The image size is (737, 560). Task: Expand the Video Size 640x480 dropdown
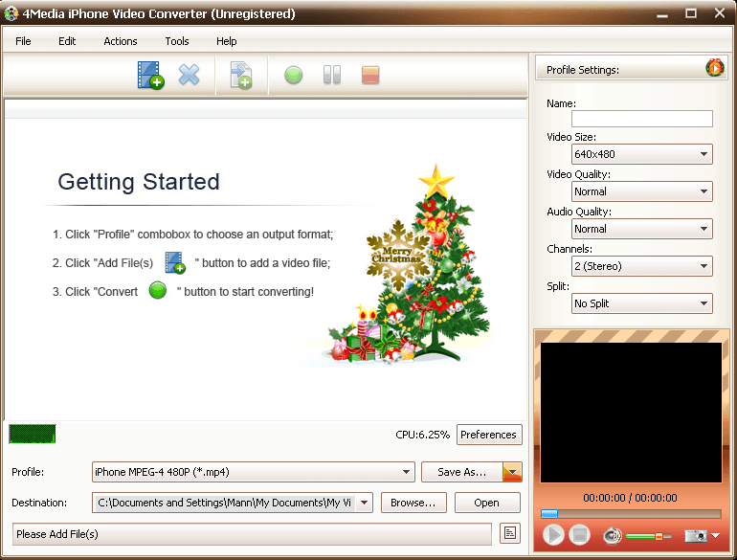642,154
